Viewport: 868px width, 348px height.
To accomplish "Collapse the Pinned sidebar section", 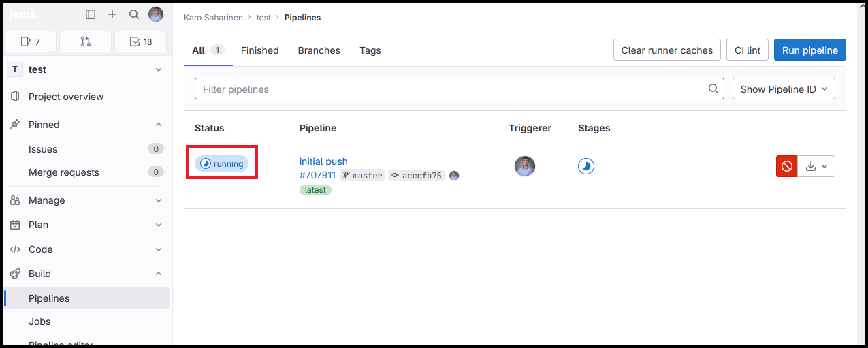I will pos(158,125).
